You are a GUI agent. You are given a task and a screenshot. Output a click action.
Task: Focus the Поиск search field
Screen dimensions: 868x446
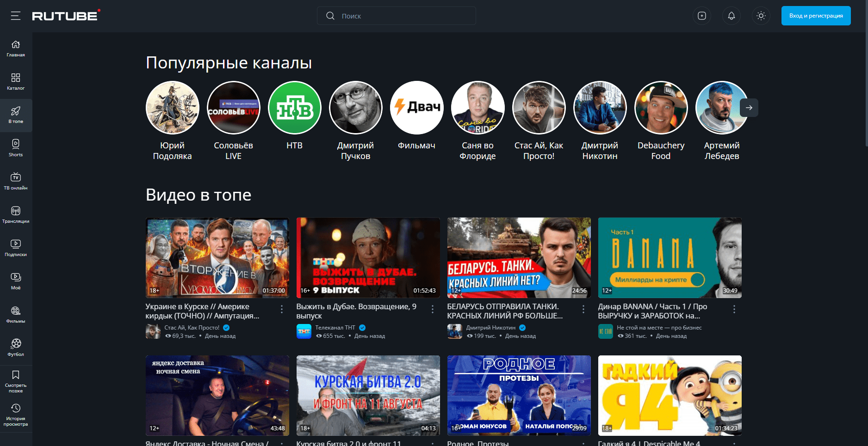coord(397,16)
